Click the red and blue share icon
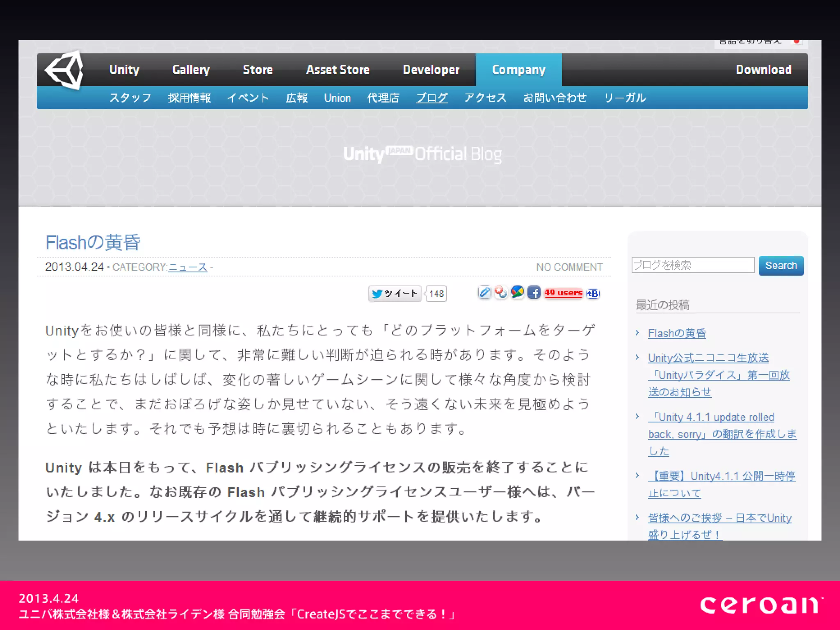 501,292
